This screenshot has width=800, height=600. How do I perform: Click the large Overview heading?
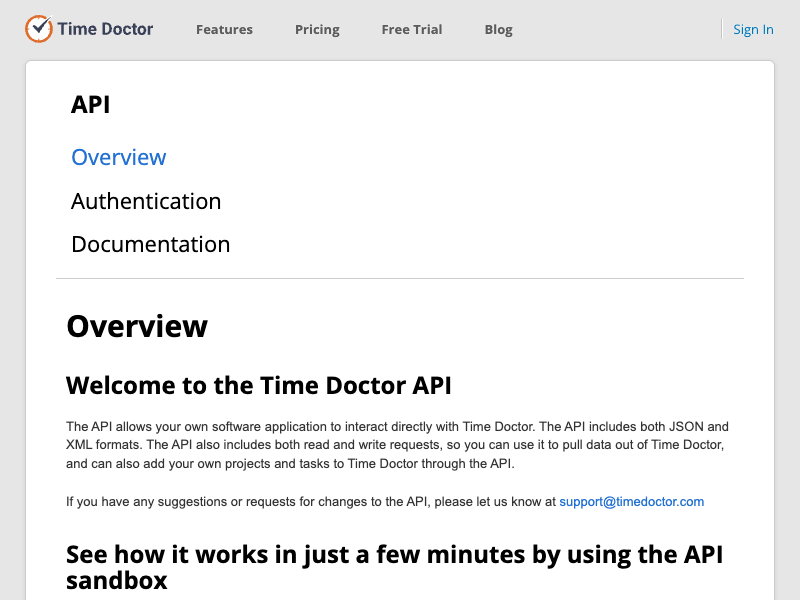[137, 326]
